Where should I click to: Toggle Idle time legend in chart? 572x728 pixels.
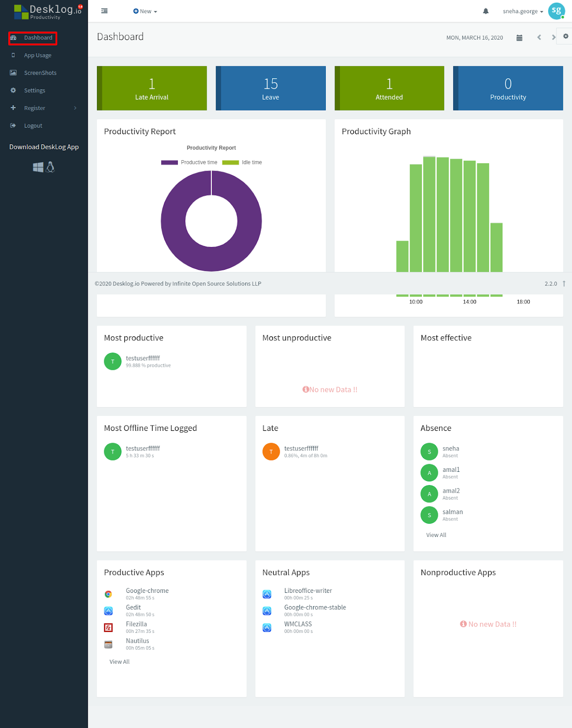click(242, 162)
